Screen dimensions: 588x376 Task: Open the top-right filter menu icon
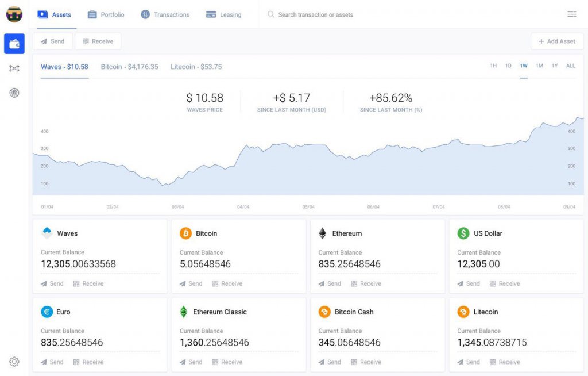click(x=571, y=14)
